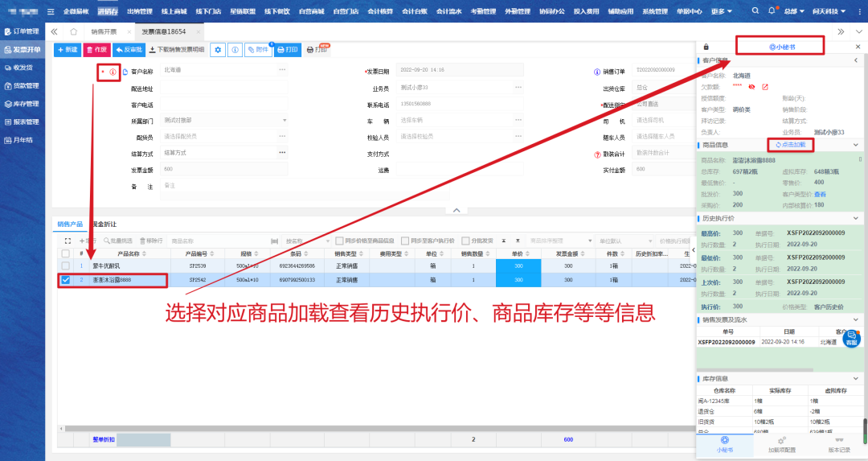Switch to the 现金折让 tab
The height and width of the screenshot is (461, 868).
(x=103, y=224)
